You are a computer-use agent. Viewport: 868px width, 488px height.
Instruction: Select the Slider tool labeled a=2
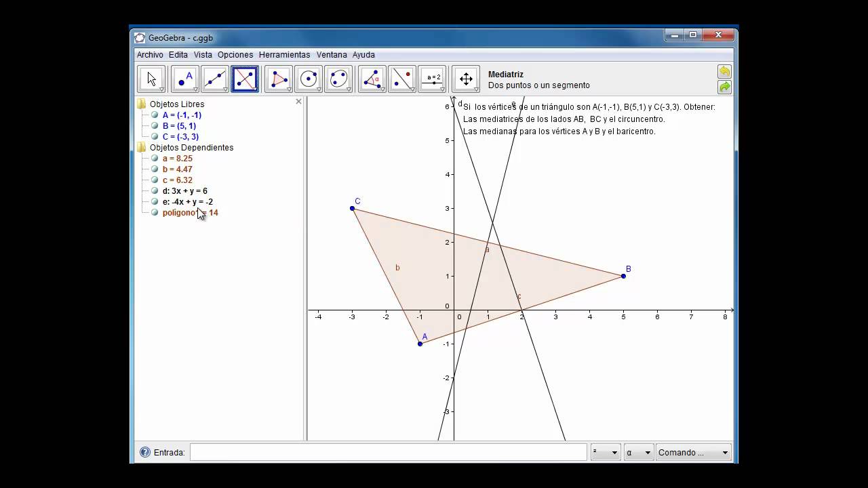pyautogui.click(x=433, y=79)
